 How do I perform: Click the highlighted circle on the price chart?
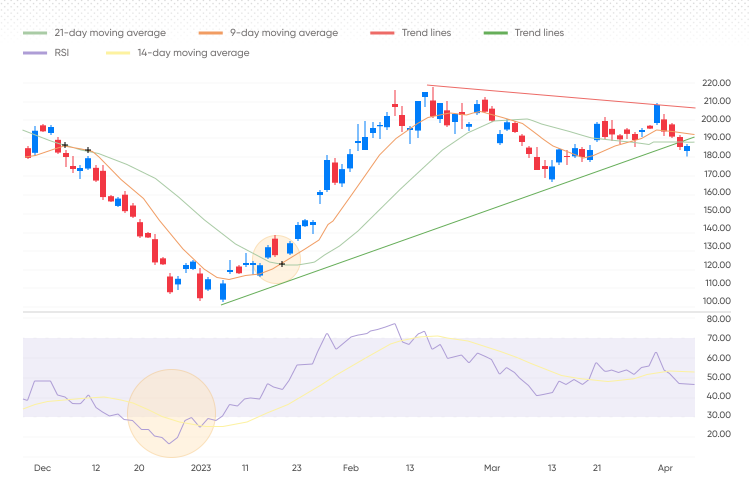[275, 260]
